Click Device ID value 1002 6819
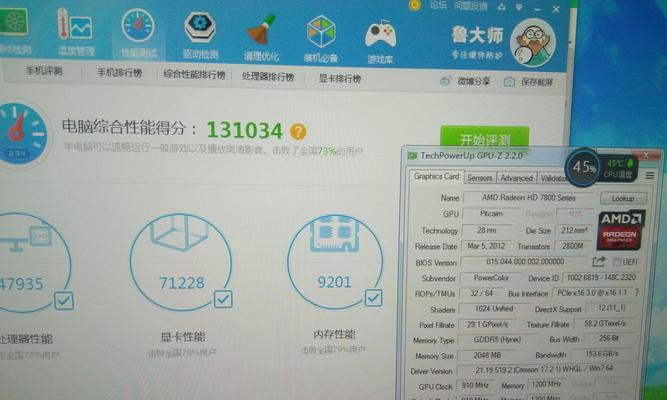 click(601, 277)
